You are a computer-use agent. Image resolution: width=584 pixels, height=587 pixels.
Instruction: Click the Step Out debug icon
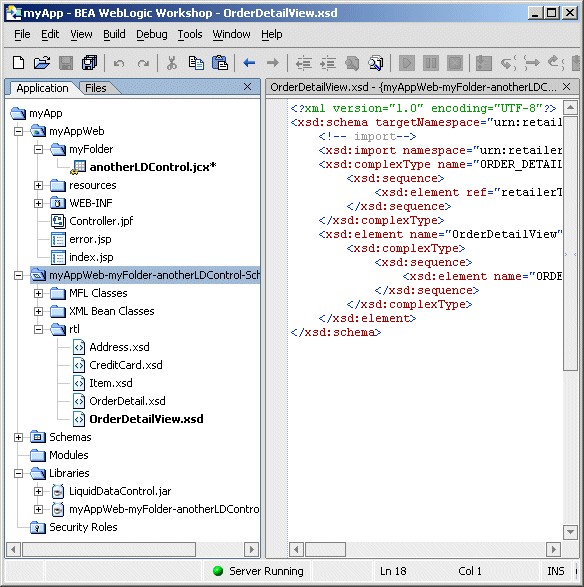coord(556,63)
